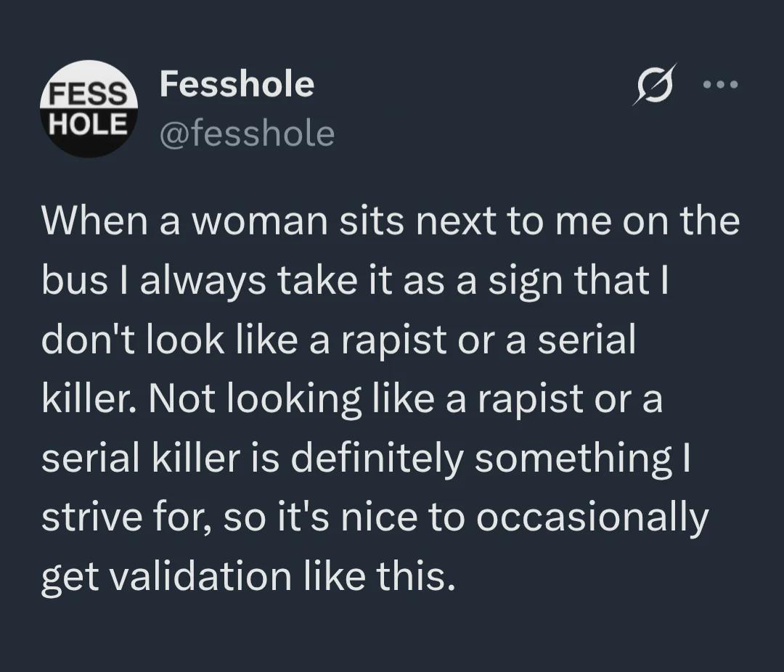Select the word 'something' in the tweet

[573, 459]
